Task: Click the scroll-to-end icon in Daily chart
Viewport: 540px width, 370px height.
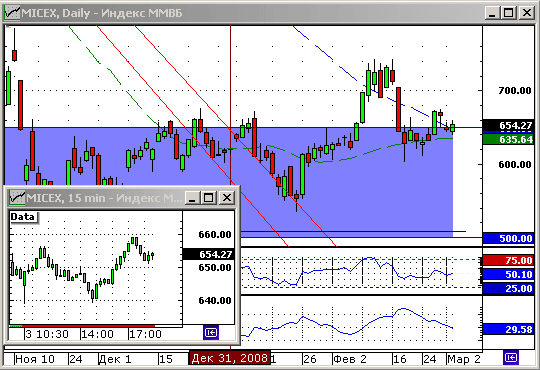Action: [510, 358]
